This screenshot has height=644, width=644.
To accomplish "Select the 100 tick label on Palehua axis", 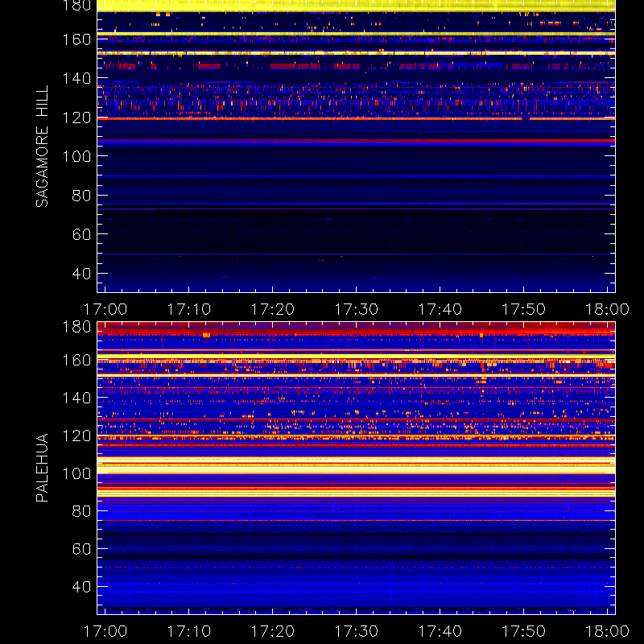I will pyautogui.click(x=76, y=473).
